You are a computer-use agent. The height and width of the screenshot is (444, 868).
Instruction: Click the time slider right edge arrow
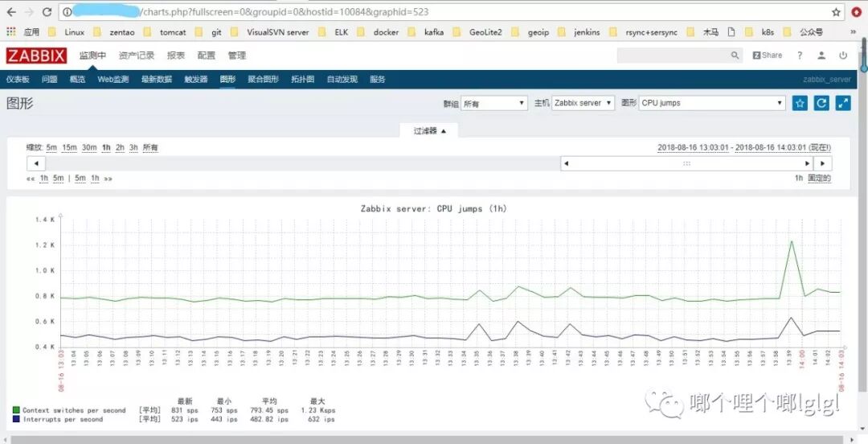807,163
